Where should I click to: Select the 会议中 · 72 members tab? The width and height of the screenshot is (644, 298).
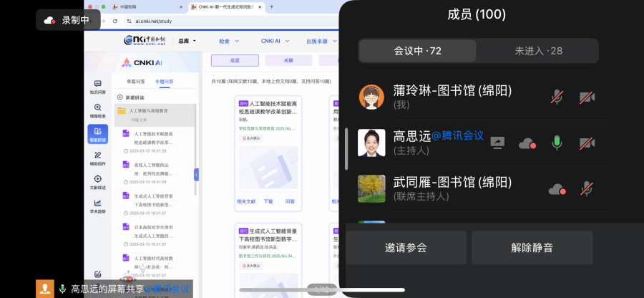click(x=417, y=51)
